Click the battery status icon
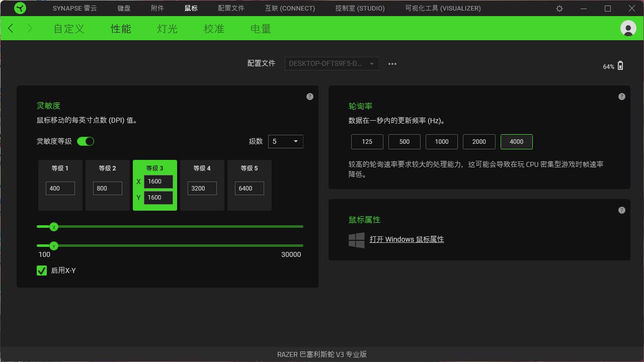Viewport: 644px width, 362px height. [620, 66]
